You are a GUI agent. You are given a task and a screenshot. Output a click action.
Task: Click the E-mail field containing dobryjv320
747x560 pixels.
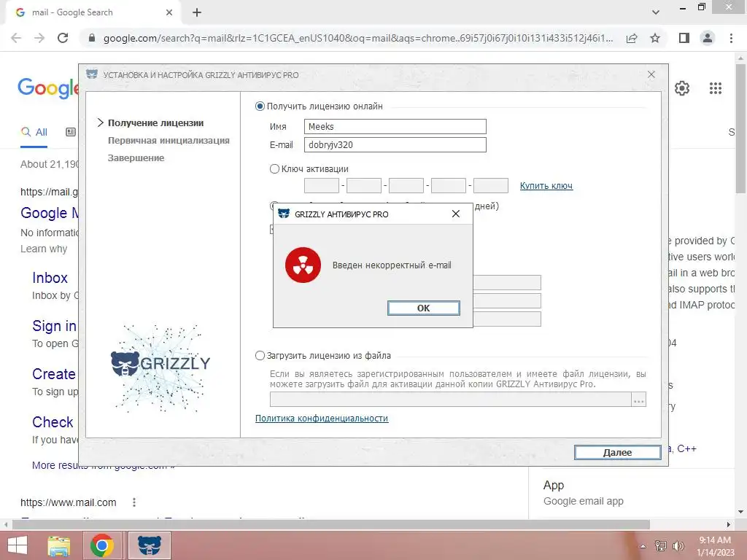[x=395, y=145]
